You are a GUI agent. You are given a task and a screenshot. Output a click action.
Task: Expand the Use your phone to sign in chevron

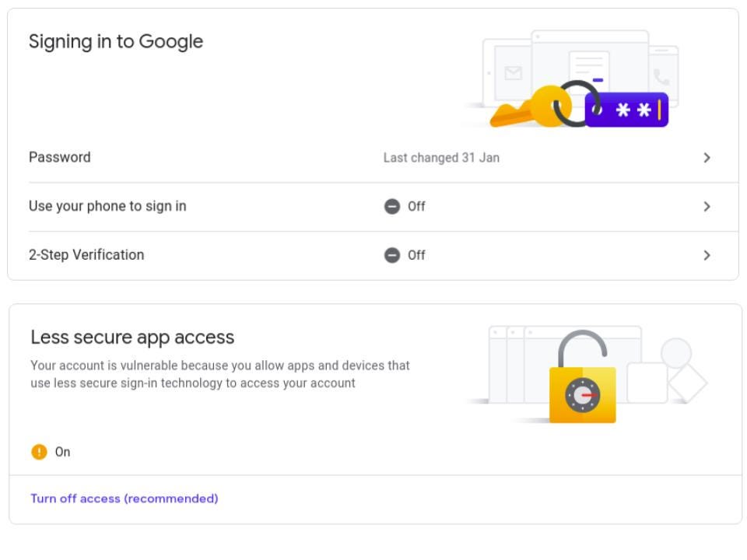point(707,206)
